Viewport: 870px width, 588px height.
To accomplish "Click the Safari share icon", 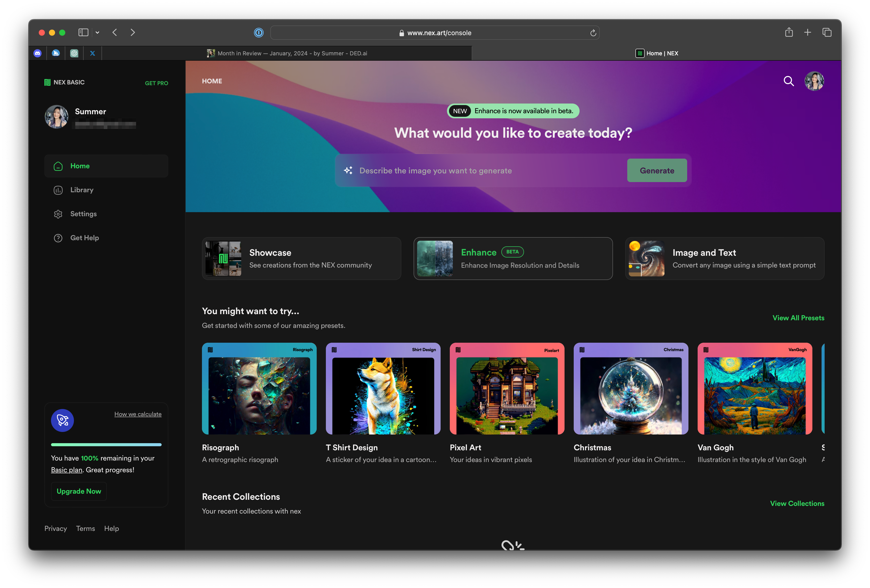I will [x=789, y=33].
